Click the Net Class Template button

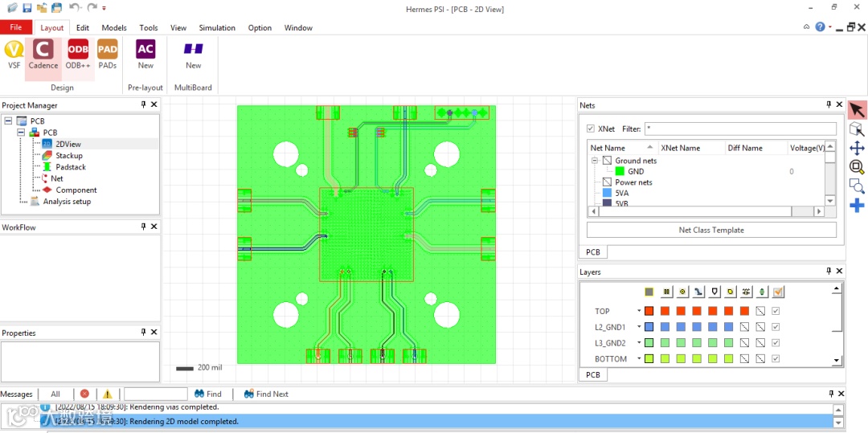[x=711, y=230]
